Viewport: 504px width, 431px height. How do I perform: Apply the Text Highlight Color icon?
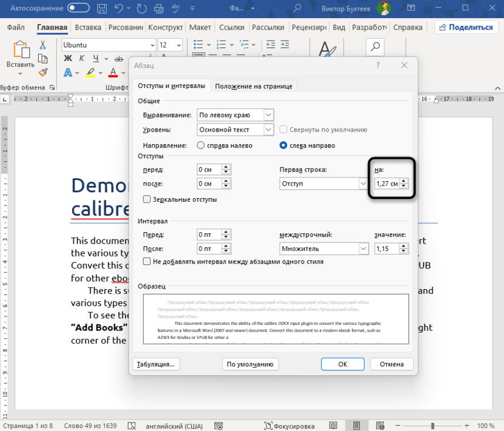tap(90, 73)
